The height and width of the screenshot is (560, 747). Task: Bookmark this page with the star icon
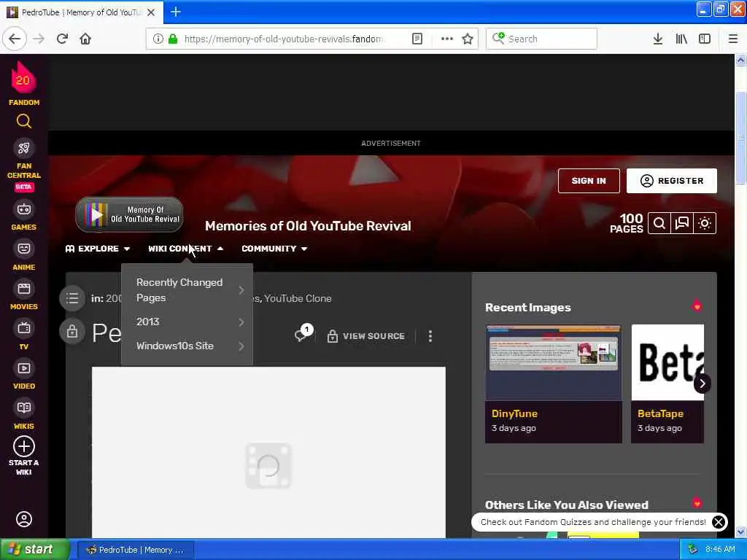468,39
